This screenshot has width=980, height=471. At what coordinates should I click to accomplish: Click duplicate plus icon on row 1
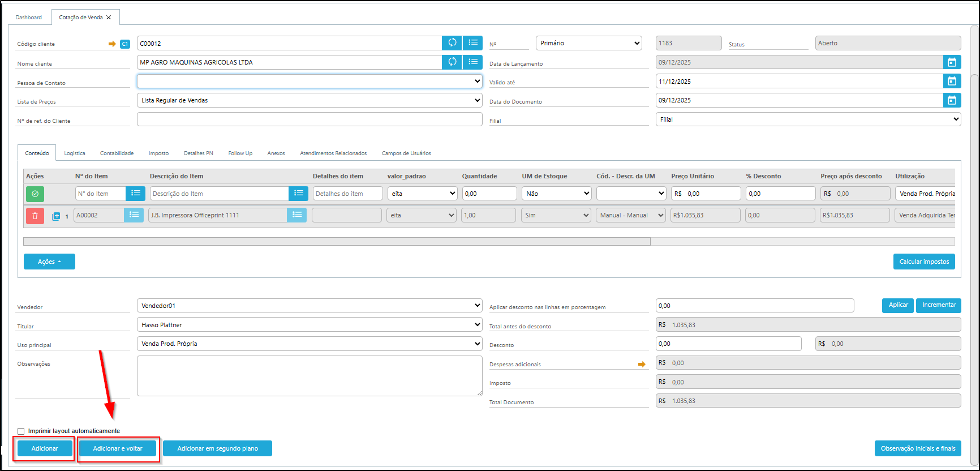tap(56, 216)
